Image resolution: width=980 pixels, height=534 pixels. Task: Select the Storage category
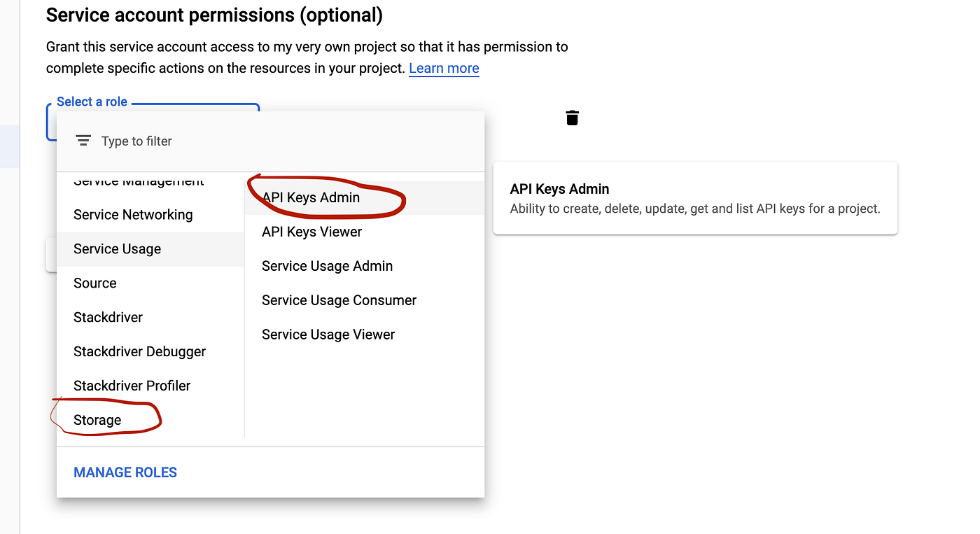(x=97, y=420)
